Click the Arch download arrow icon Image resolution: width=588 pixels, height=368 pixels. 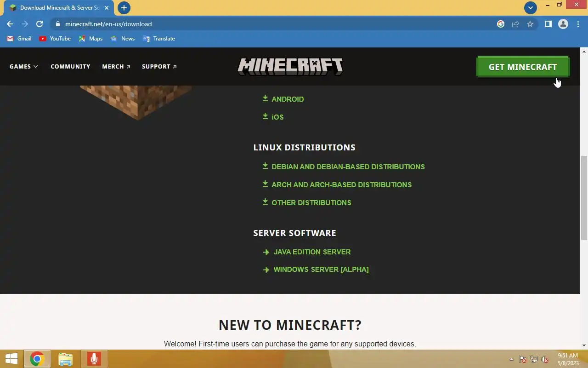265,184
